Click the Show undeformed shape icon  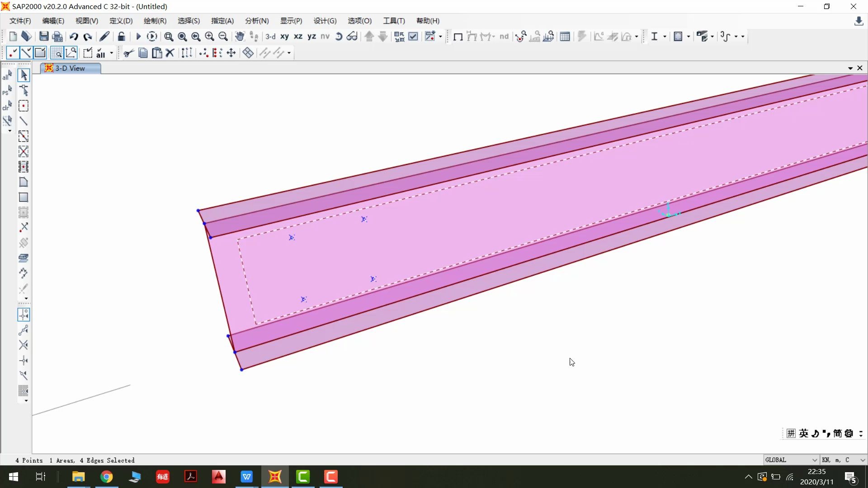click(x=458, y=37)
